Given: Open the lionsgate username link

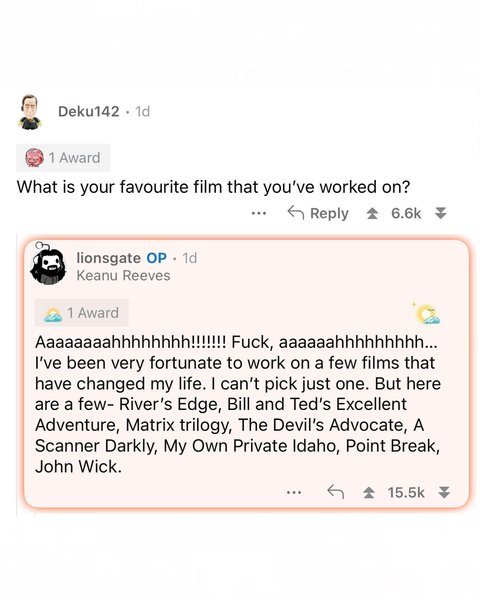Looking at the screenshot, I should point(108,258).
